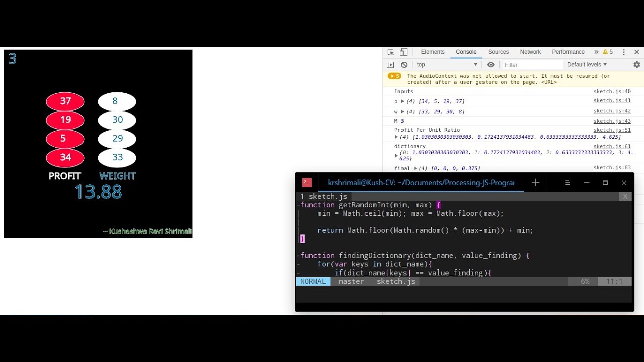The height and width of the screenshot is (362, 644).
Task: Click the red profit ellipse showing 19
Action: 65,120
